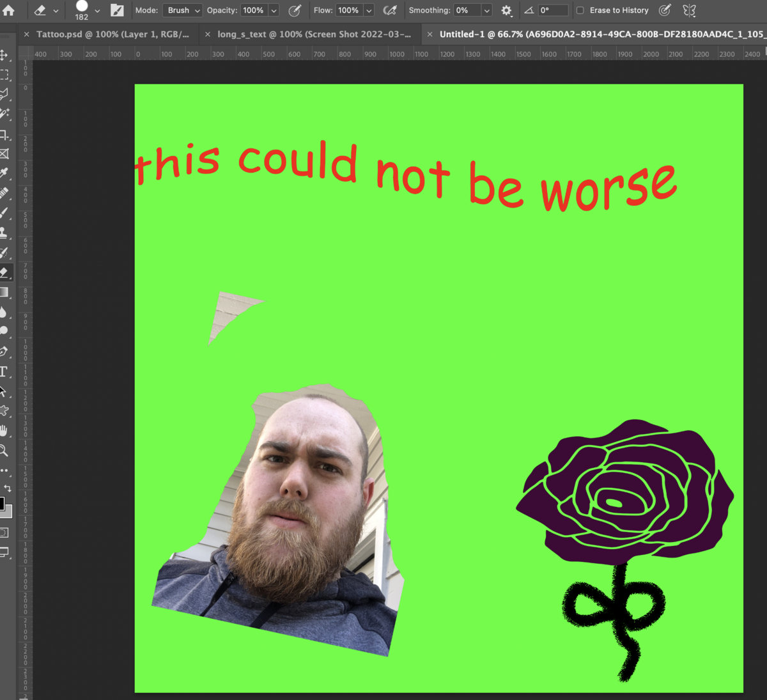Viewport: 767px width, 700px height.
Task: Open the brush preset picker arrow
Action: [x=97, y=10]
